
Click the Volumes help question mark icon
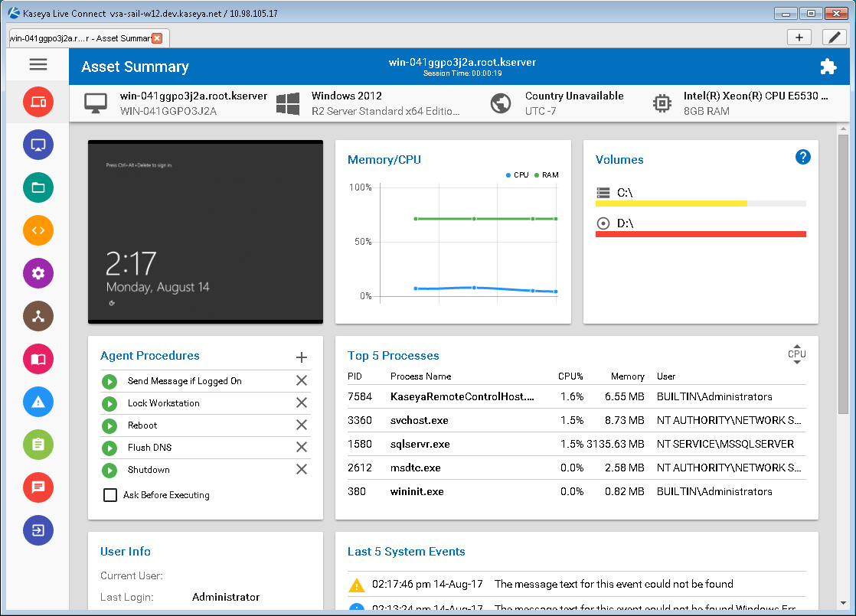pyautogui.click(x=802, y=157)
